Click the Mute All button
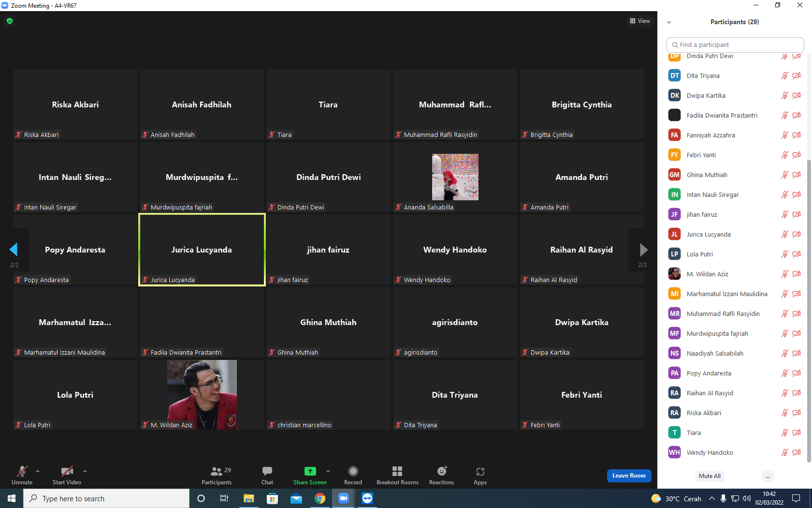This screenshot has height=508, width=812. [710, 476]
